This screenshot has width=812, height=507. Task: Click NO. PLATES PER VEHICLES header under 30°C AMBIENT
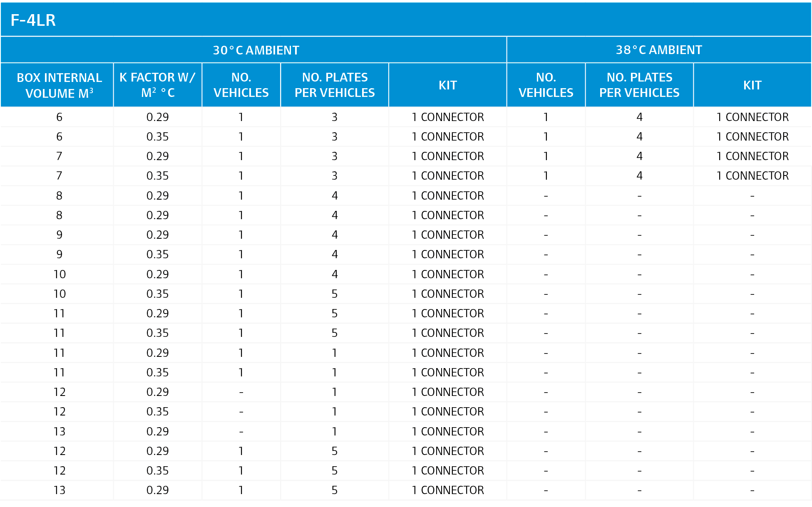335,85
